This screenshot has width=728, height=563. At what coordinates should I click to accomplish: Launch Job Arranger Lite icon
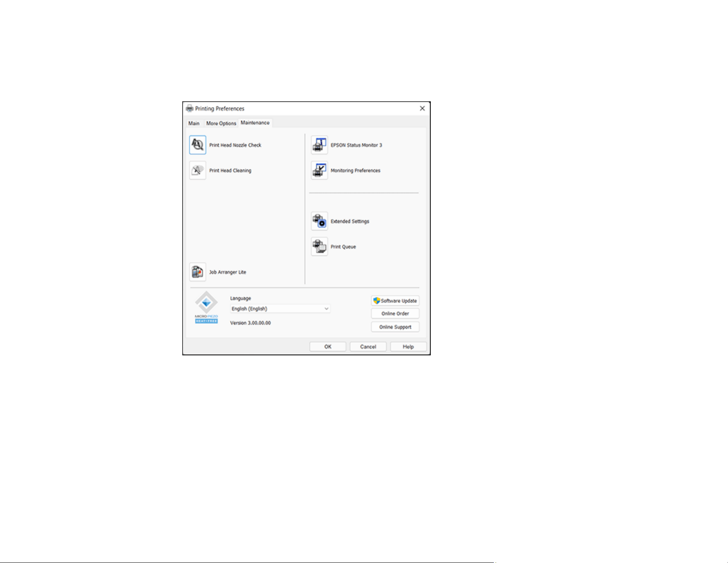[x=198, y=272]
